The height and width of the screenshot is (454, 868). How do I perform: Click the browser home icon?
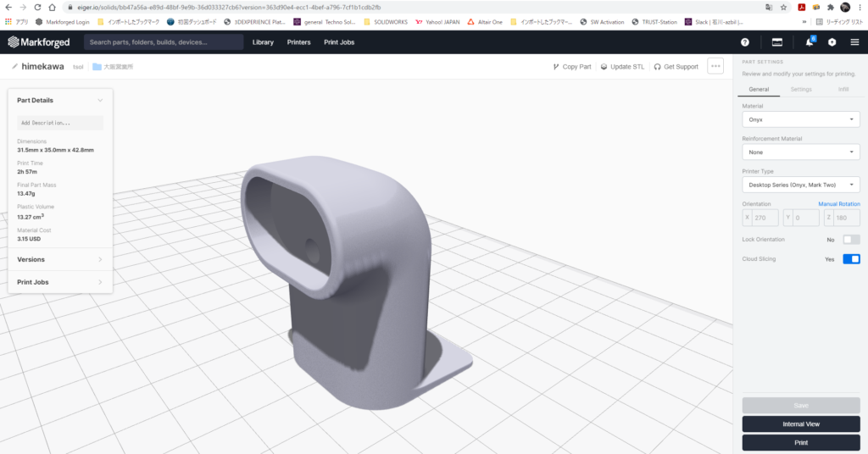(x=52, y=7)
